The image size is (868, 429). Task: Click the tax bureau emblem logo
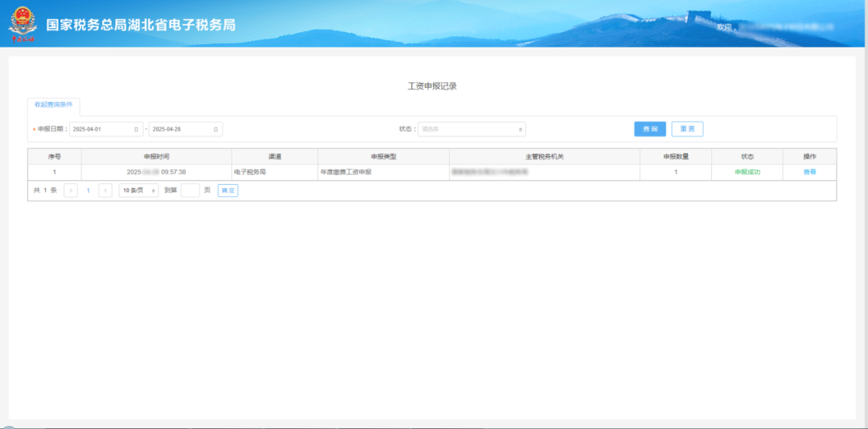[x=23, y=23]
